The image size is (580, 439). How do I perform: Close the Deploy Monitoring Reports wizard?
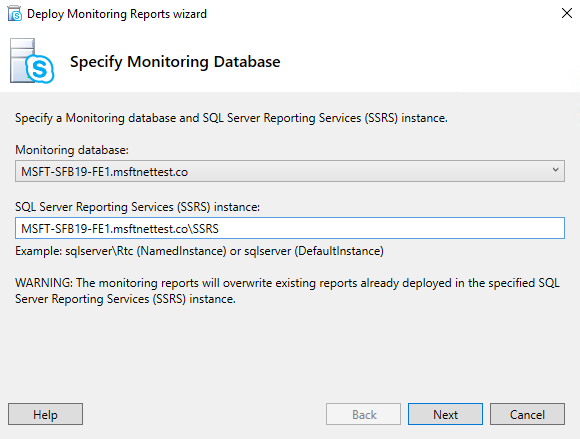567,13
